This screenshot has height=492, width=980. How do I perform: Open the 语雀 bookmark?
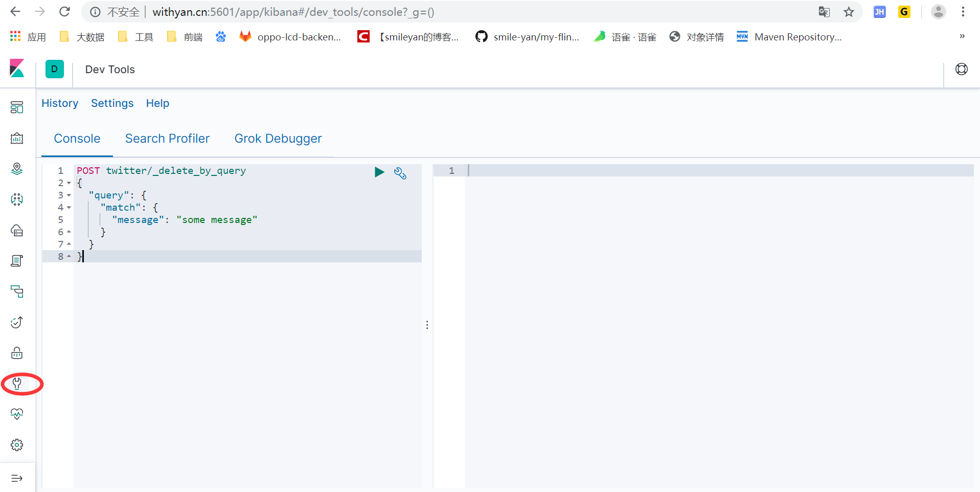(625, 37)
